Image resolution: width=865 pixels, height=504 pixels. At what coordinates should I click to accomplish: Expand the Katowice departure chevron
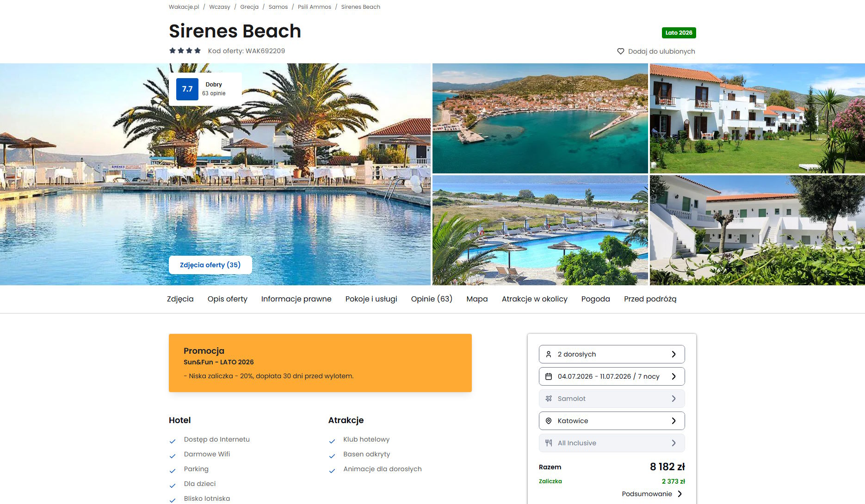(674, 421)
